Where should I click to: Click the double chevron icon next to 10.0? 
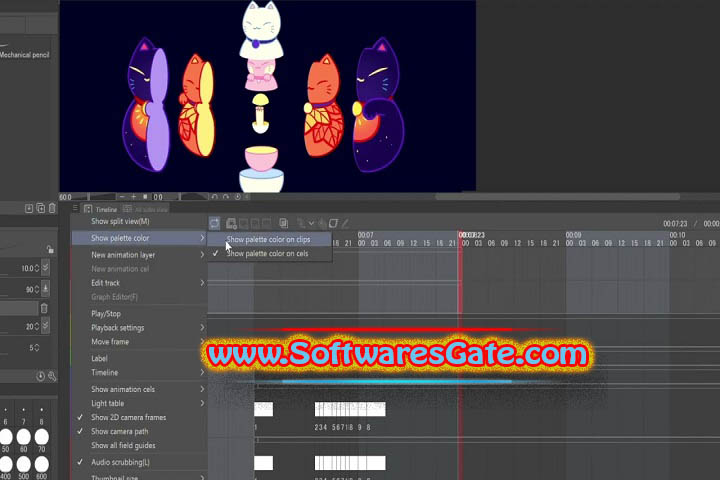[45, 268]
